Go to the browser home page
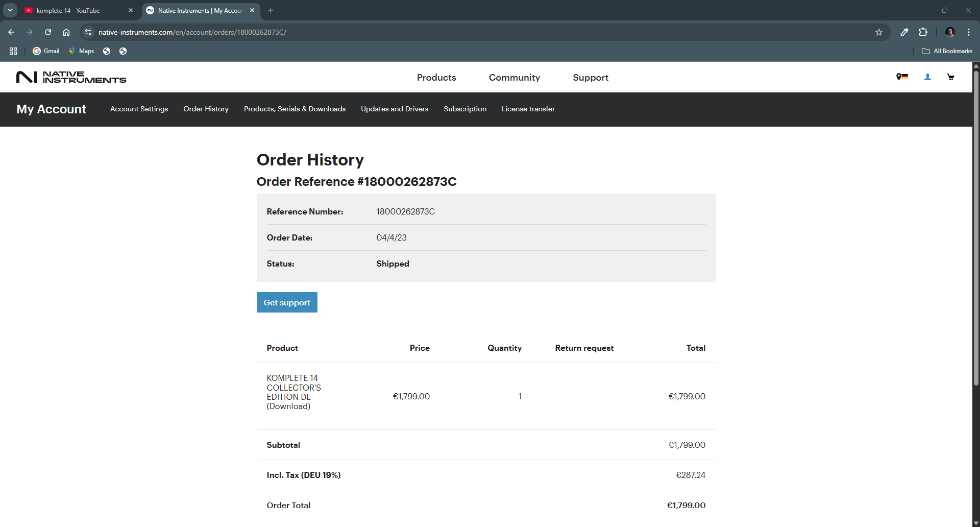The image size is (980, 527). pos(66,32)
